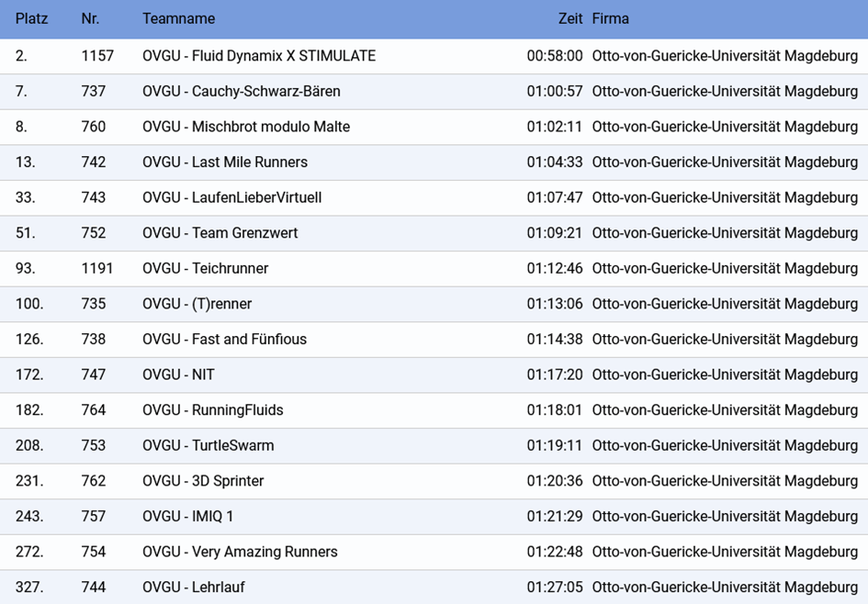868x604 pixels.
Task: Open the OVGU - Last Mile Runners entry
Action: coord(434,162)
